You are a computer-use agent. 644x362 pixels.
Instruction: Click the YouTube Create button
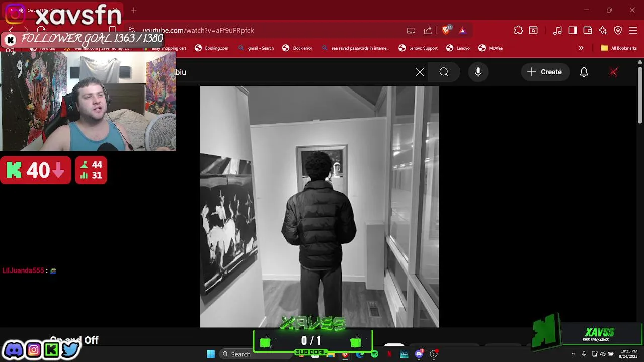pyautogui.click(x=545, y=72)
